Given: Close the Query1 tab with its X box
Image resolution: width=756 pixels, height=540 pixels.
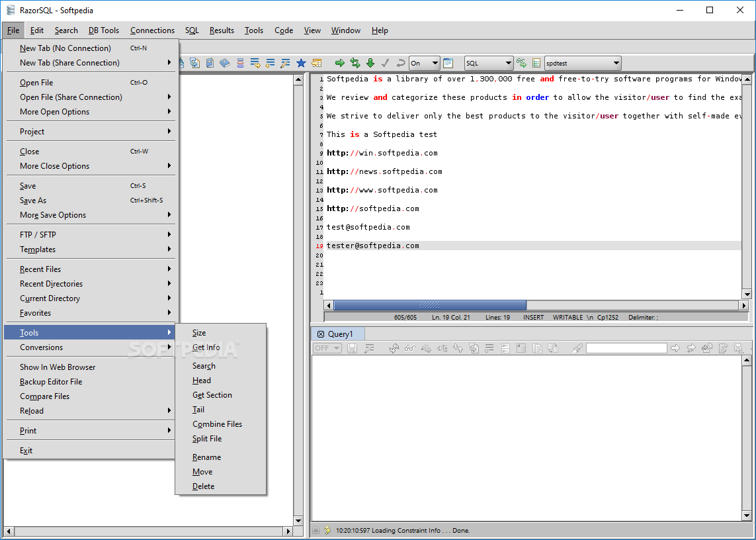Looking at the screenshot, I should 321,334.
